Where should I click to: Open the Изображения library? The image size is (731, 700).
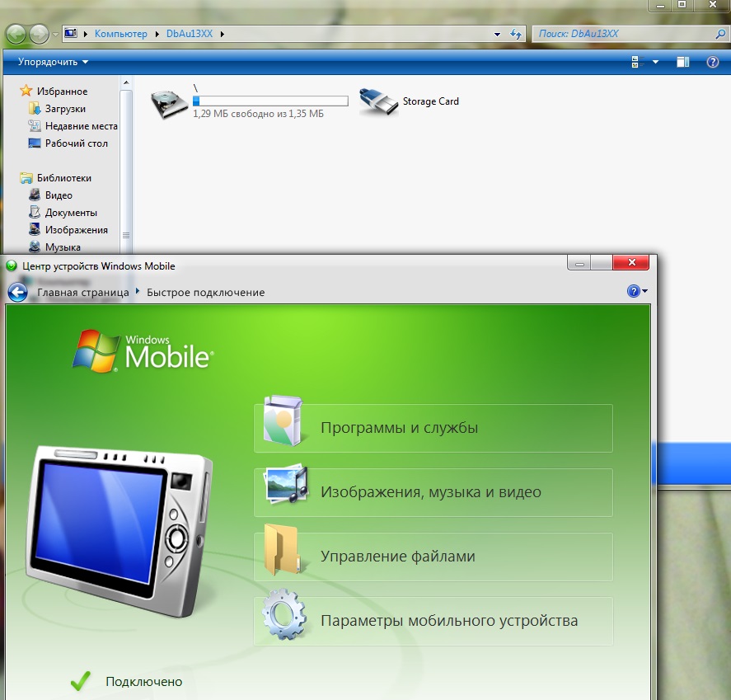point(76,230)
